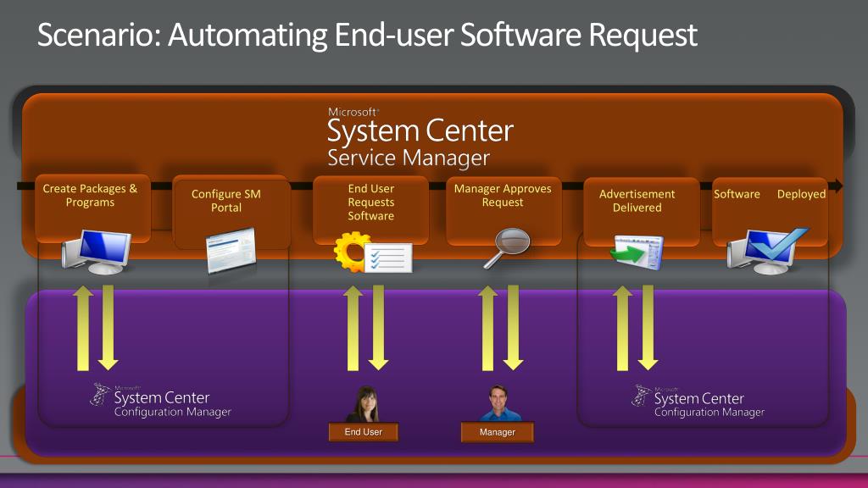Screen dimensions: 868x488
Task: Click the End User label button
Action: coord(363,432)
